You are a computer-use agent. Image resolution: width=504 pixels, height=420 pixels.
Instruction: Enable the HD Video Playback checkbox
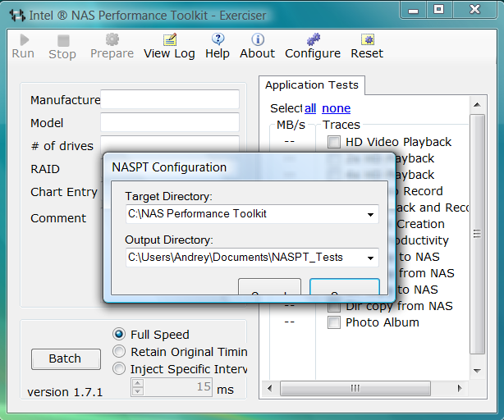(334, 142)
